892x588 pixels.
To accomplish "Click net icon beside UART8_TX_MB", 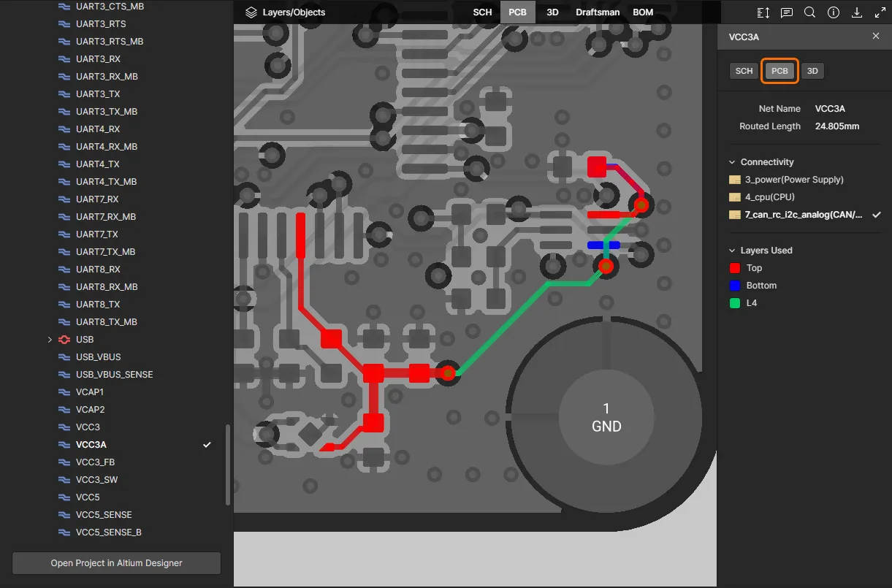I will coord(64,322).
